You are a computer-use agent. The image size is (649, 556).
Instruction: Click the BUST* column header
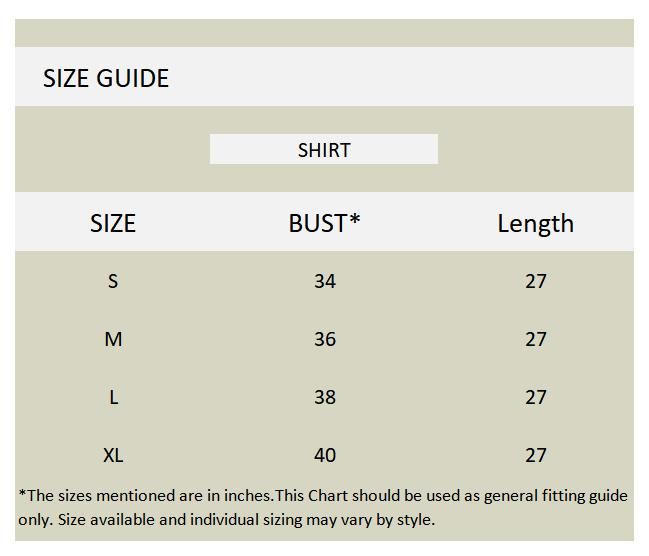tap(324, 223)
